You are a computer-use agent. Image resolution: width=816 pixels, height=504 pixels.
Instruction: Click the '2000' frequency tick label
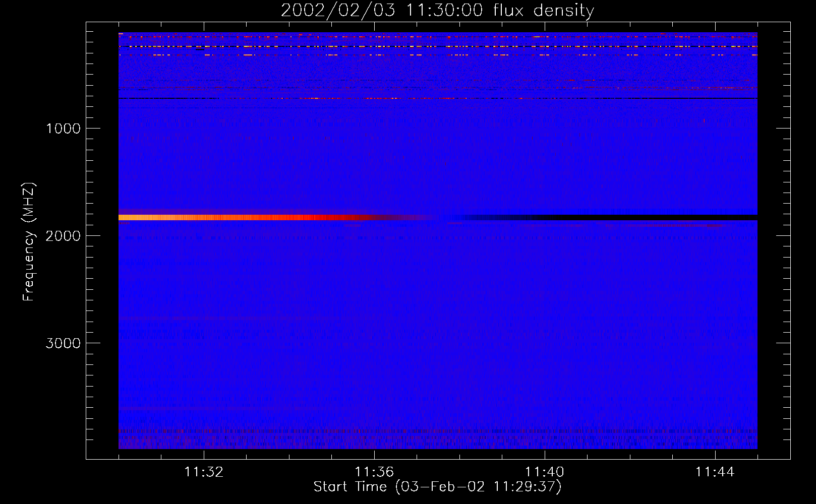point(63,236)
